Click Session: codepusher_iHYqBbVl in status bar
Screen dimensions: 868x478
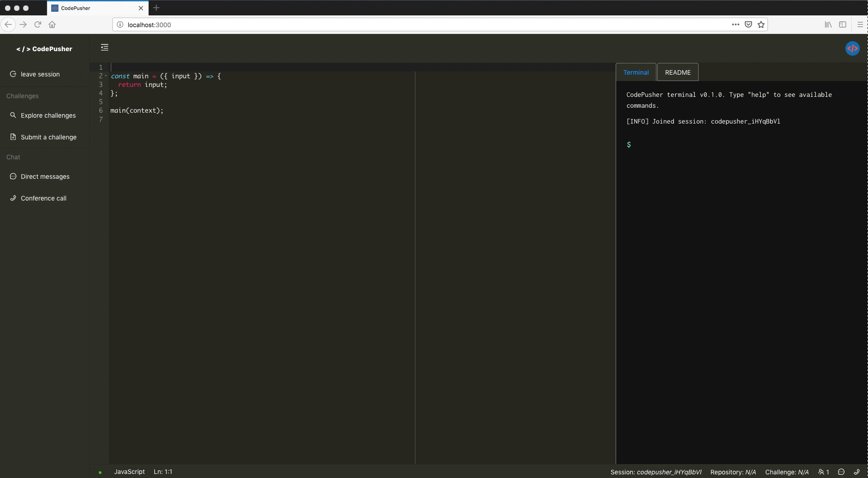pyautogui.click(x=656, y=472)
